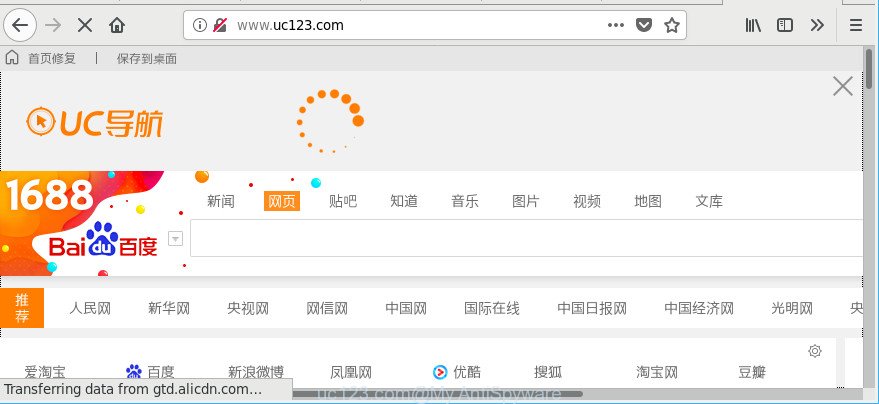Open the 网信网 link
The width and height of the screenshot is (879, 404).
327,308
